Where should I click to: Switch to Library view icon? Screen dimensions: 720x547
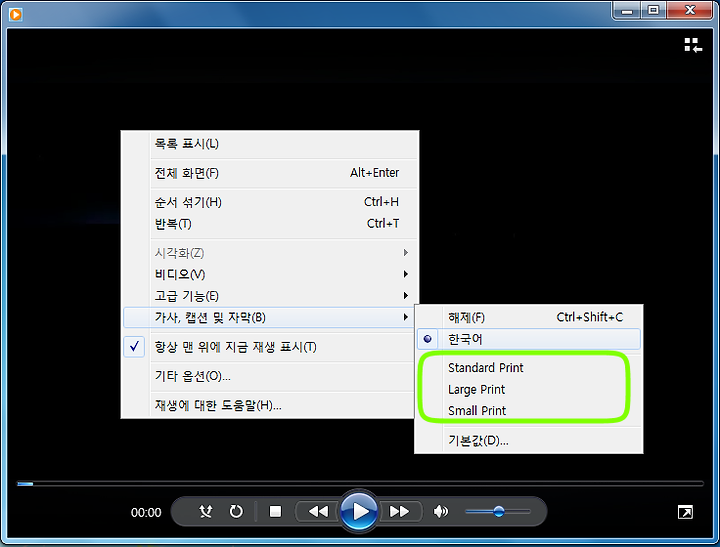[693, 45]
